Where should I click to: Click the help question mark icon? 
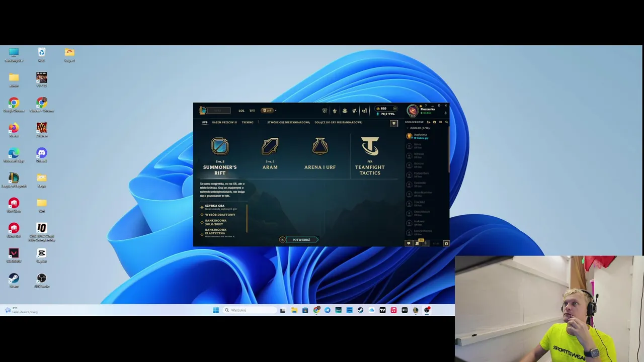426,106
